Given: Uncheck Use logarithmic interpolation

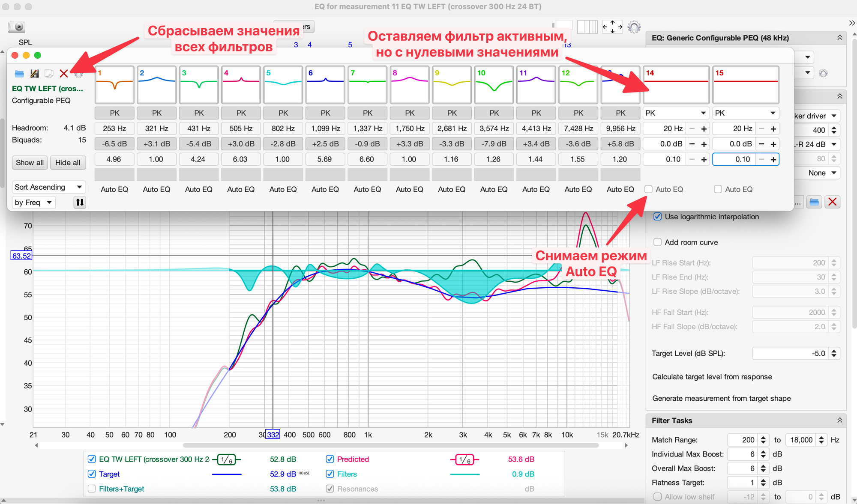Looking at the screenshot, I should [x=657, y=217].
